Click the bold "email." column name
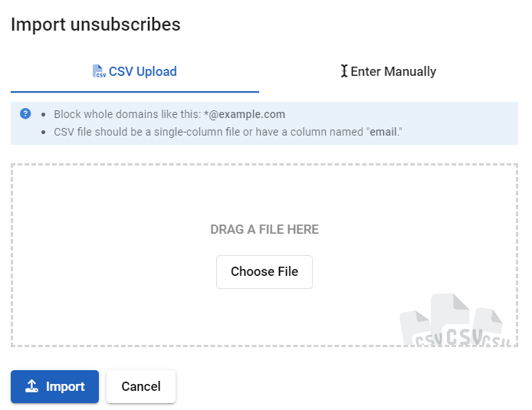This screenshot has width=532, height=410. coord(386,132)
